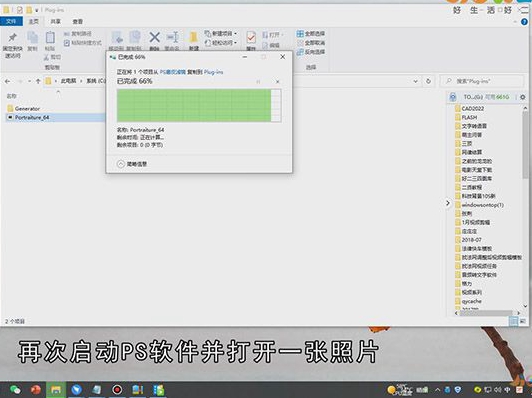Click the Pin to Quick access icon
Screen dimensions: 532x398
pos(13,37)
